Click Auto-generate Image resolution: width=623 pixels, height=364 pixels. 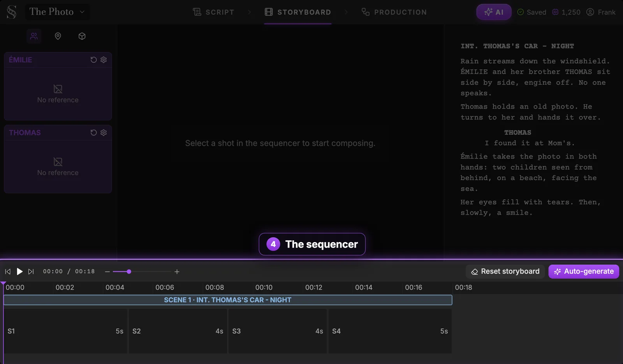click(584, 272)
